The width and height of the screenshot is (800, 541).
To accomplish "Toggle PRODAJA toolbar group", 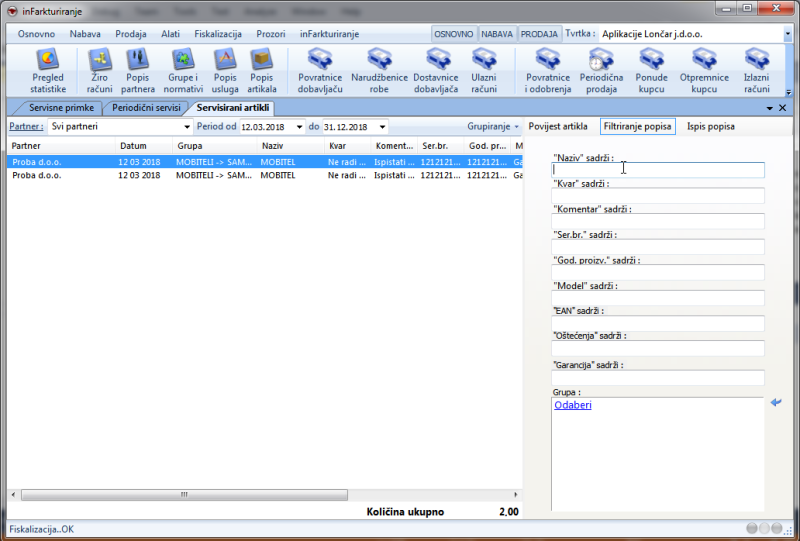I will tap(539, 34).
